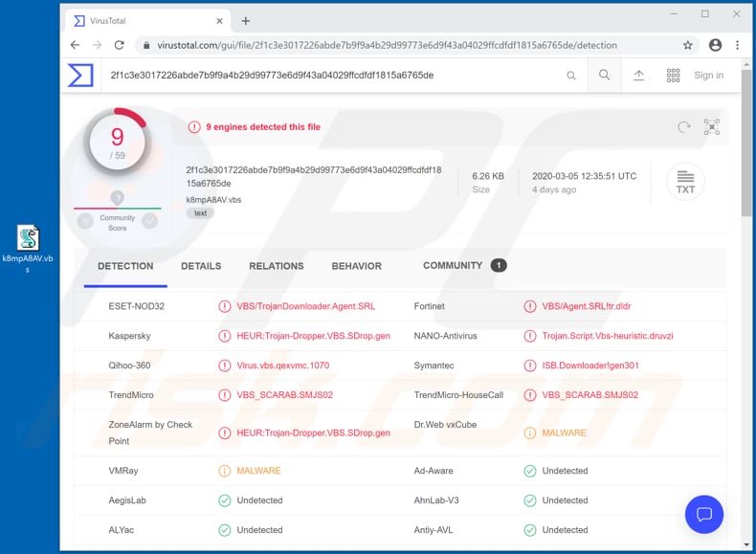Click the 2020-03-05 12:35:51 UTC timestamp

tap(585, 176)
